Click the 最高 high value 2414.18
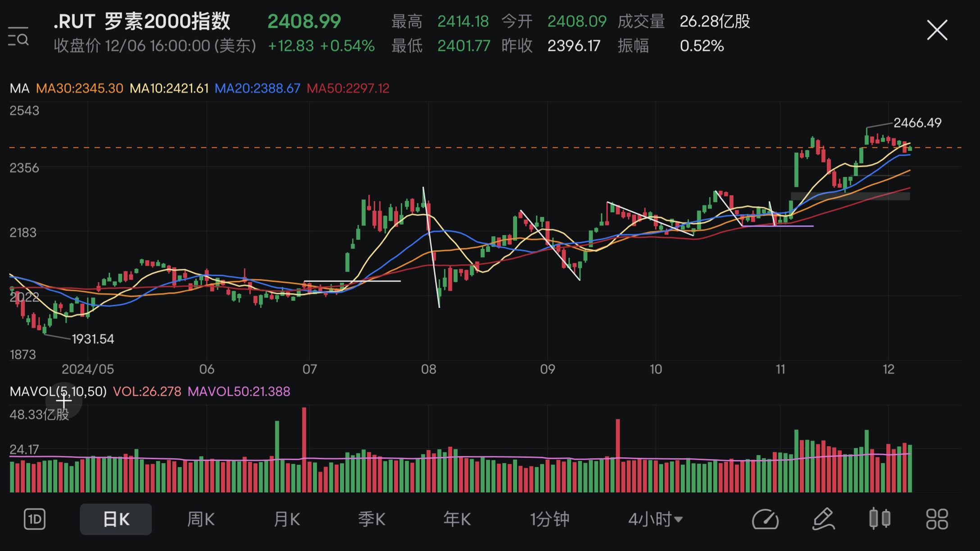 coord(463,21)
